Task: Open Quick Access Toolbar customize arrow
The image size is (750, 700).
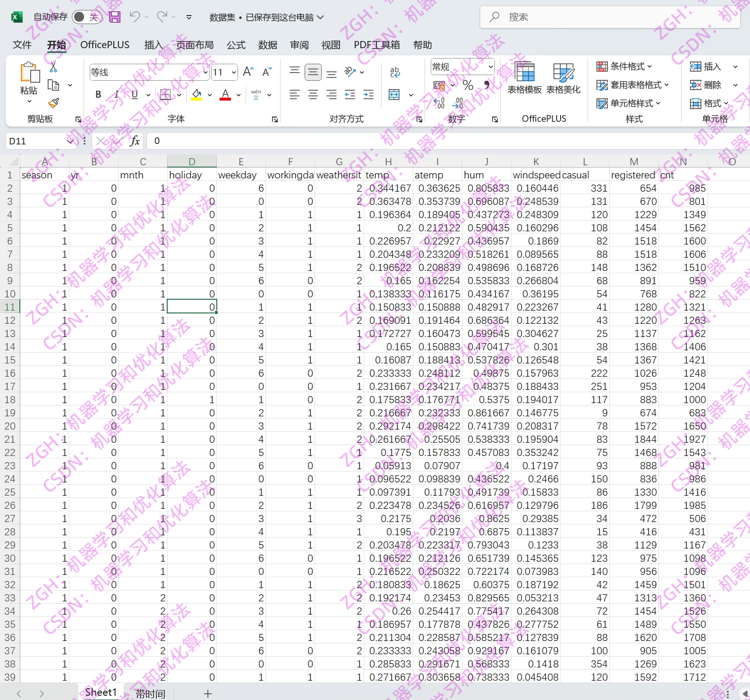Action: tap(189, 17)
